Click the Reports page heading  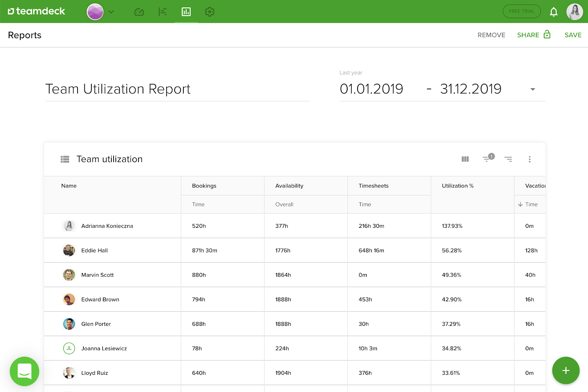25,35
